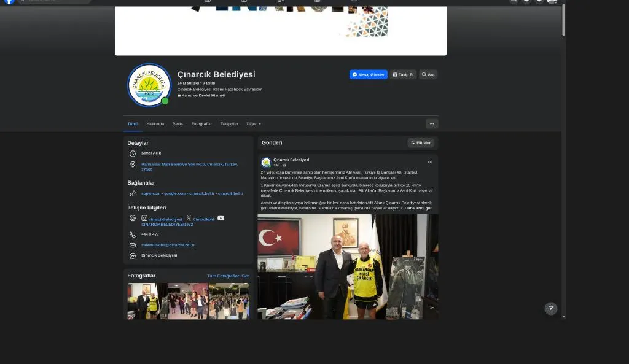629x364 pixels.
Task: Open the Hannanlar Mah Belediye Sok address link
Action: coord(189,166)
